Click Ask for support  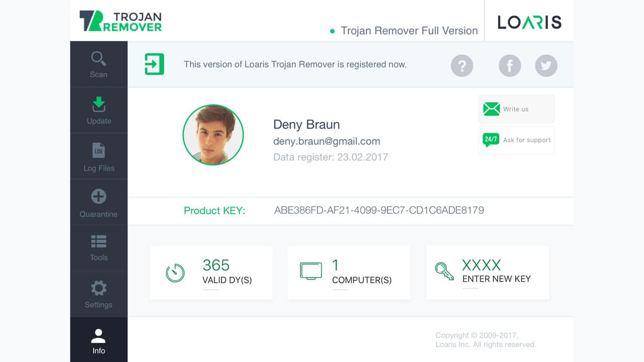[516, 140]
